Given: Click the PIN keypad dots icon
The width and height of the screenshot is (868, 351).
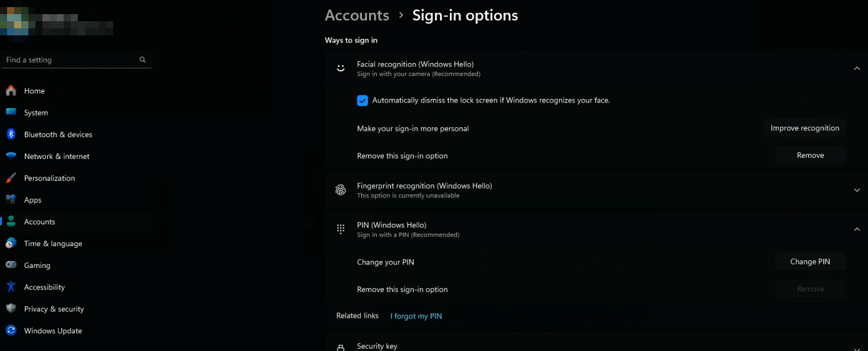Looking at the screenshot, I should click(x=340, y=229).
